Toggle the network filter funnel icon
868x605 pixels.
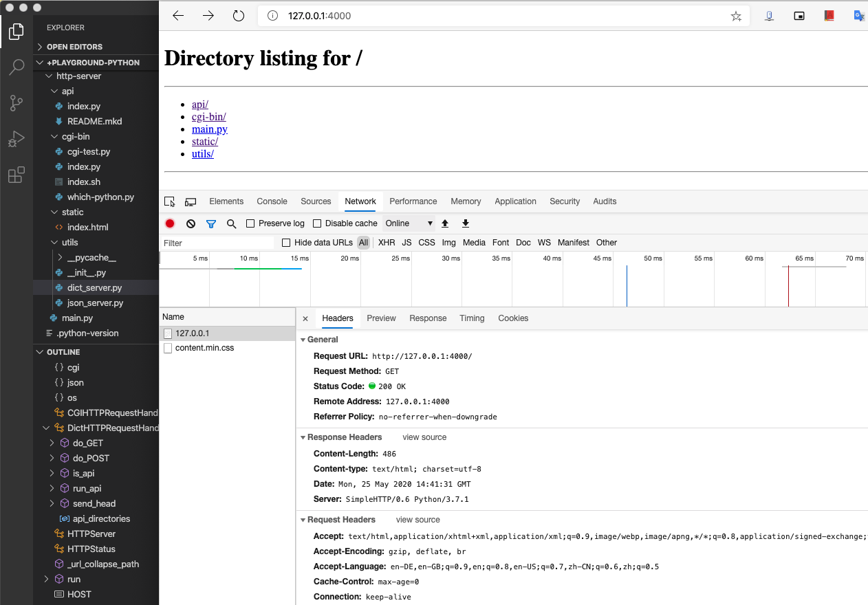click(x=211, y=223)
